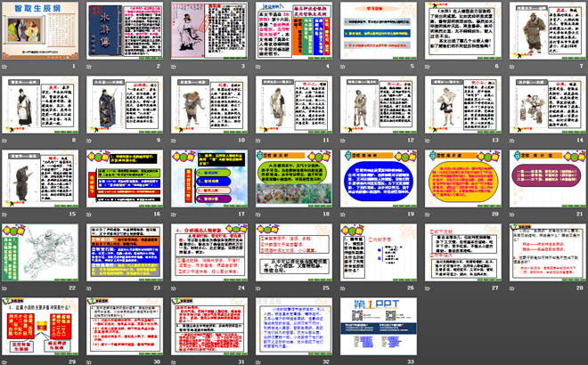Click the animation star under slide 22

click(4, 288)
